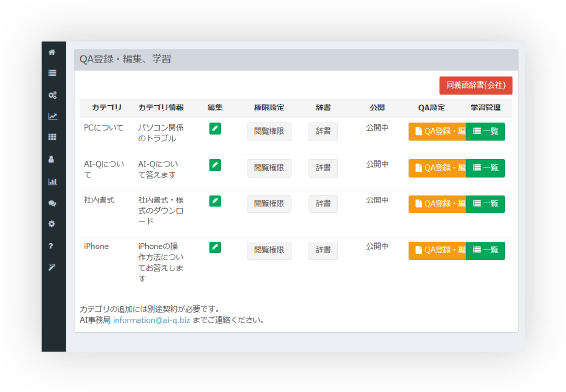Edit the PCについて category with pencil icon
The image size is (566, 392).
[215, 129]
